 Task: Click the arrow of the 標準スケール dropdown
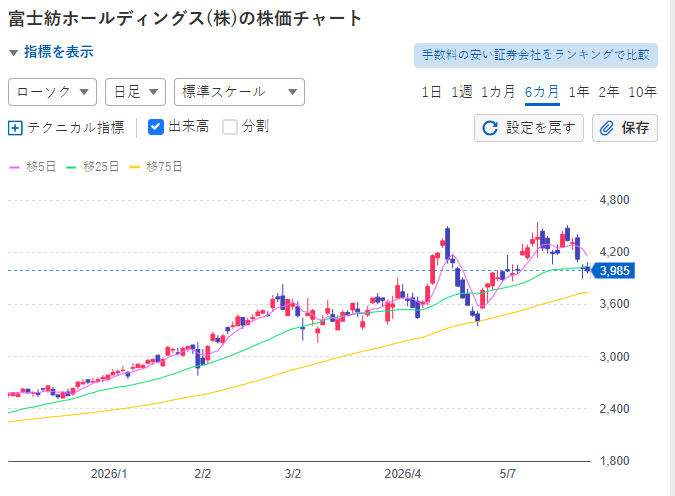tap(292, 92)
